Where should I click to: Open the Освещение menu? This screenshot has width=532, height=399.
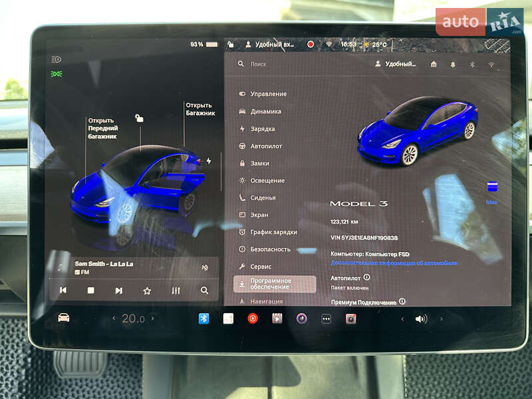coord(262,180)
